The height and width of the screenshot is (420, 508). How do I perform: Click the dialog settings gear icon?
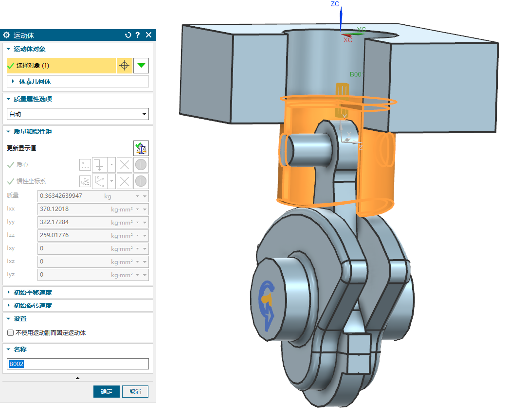pos(6,35)
